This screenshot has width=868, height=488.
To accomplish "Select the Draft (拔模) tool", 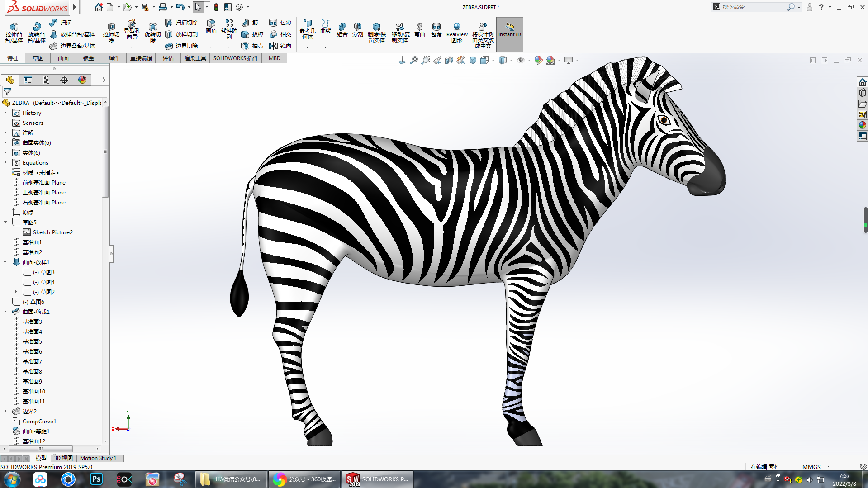I will 252,34.
